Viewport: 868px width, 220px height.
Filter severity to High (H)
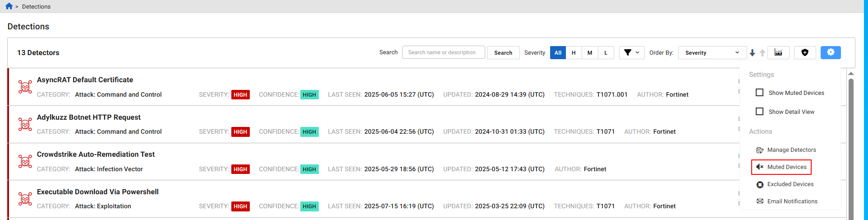tap(574, 53)
